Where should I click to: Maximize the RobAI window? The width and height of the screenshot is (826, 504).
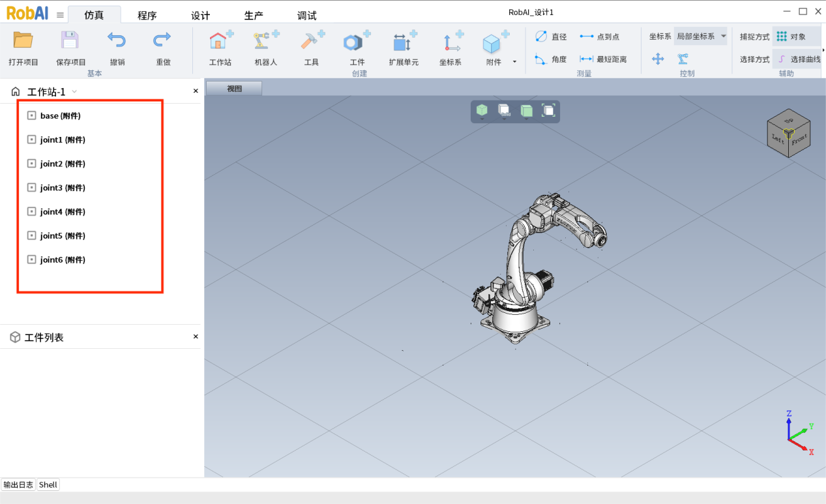[803, 11]
